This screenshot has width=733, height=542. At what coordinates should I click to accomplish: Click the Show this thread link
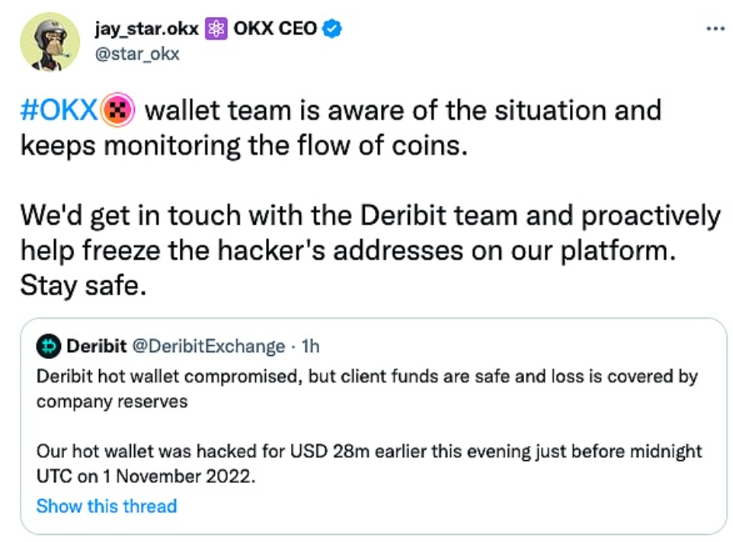pyautogui.click(x=106, y=505)
